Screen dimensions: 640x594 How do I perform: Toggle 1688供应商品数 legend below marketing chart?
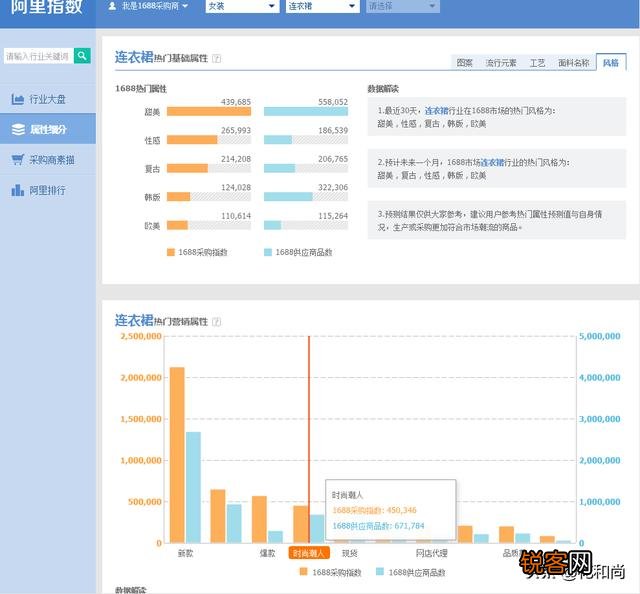click(x=411, y=572)
